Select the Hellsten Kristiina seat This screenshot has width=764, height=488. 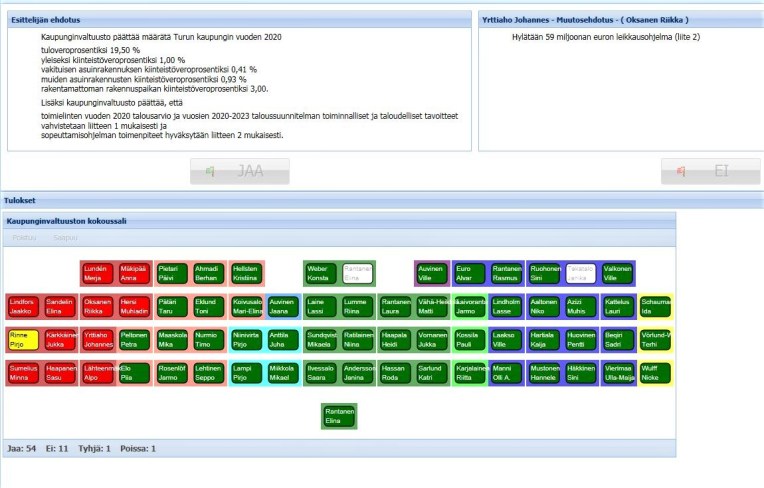click(245, 273)
